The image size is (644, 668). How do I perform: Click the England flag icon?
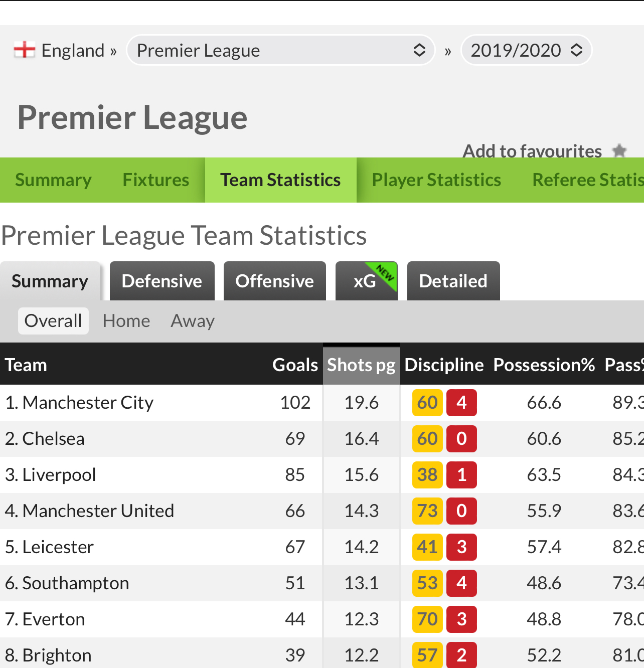pyautogui.click(x=24, y=50)
